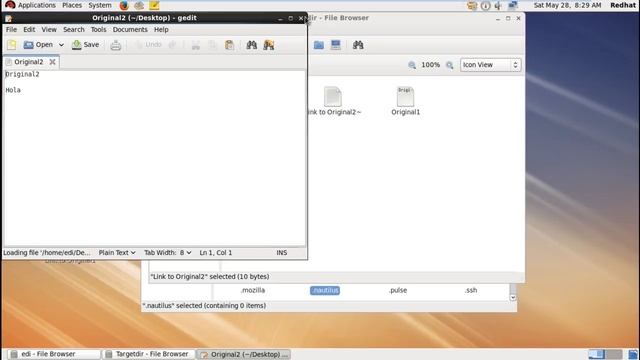640x360 pixels.
Task: Click the scrollbar down arrow in edi browser
Action: 513,298
